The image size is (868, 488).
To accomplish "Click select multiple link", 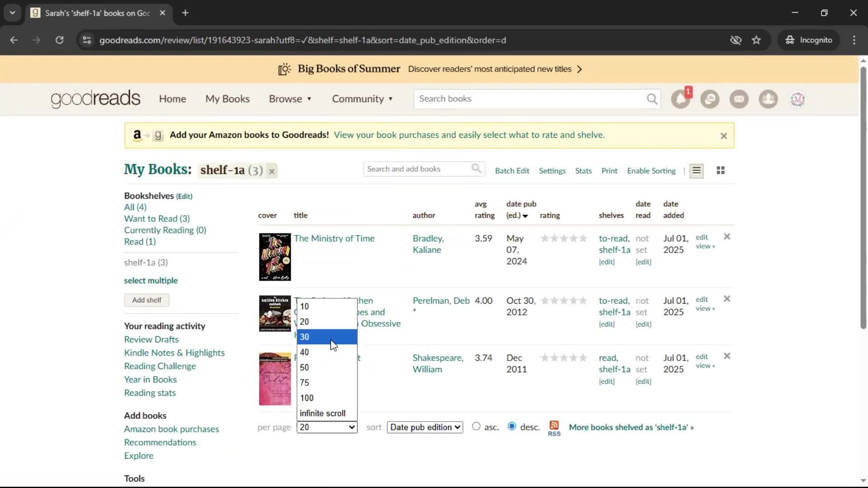I will click(151, 281).
